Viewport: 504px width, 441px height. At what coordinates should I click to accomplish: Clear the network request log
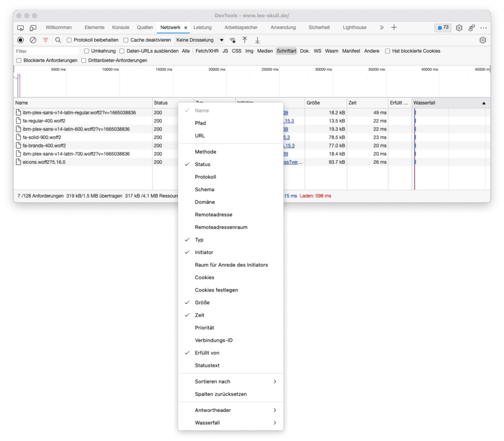click(32, 40)
